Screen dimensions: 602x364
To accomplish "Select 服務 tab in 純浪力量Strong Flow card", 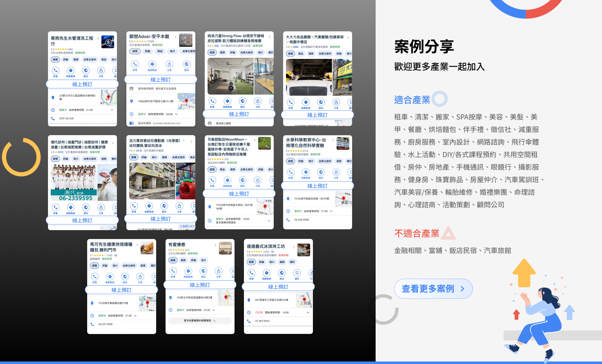I will (222, 52).
